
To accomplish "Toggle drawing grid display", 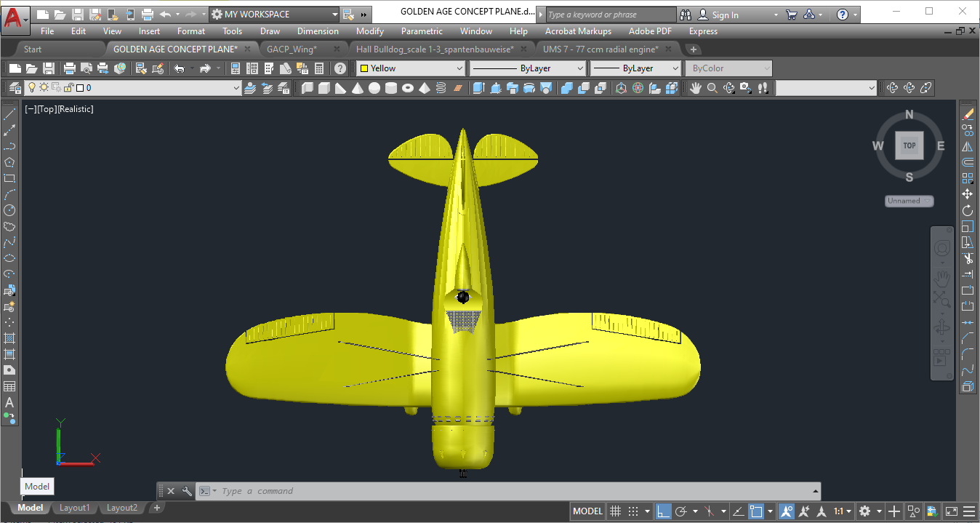I will (615, 511).
